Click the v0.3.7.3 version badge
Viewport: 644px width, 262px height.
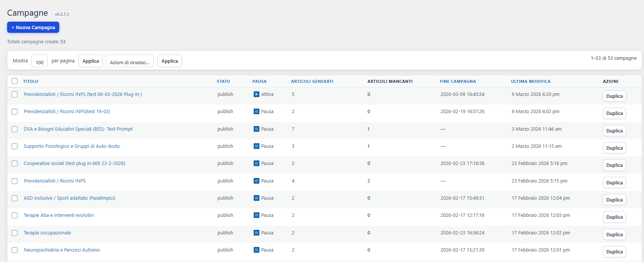[62, 14]
